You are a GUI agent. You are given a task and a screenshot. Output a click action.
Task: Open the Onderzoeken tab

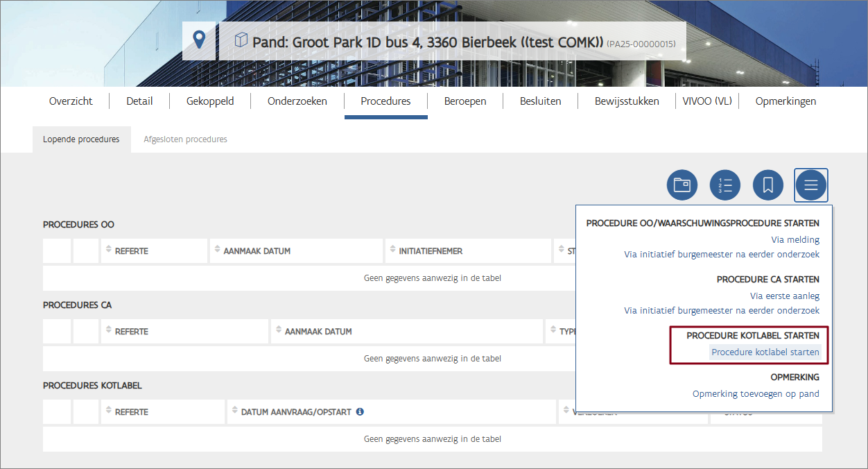click(297, 101)
